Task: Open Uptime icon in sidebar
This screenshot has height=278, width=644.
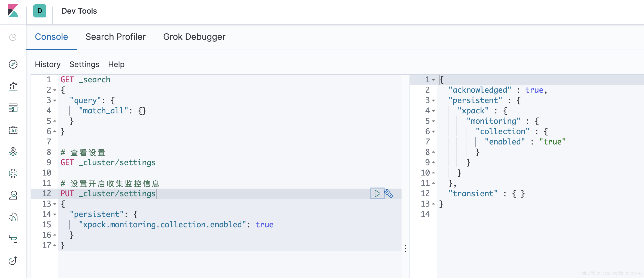Action: coord(13,261)
